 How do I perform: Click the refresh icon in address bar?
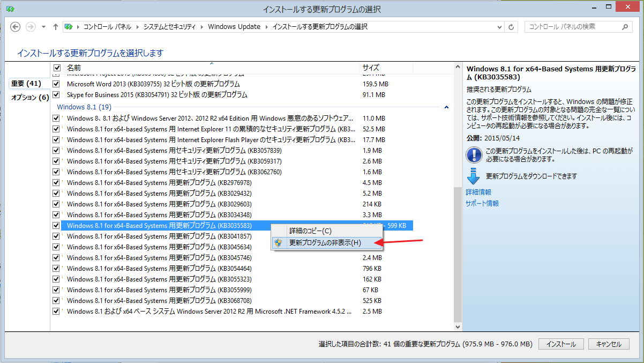[511, 27]
